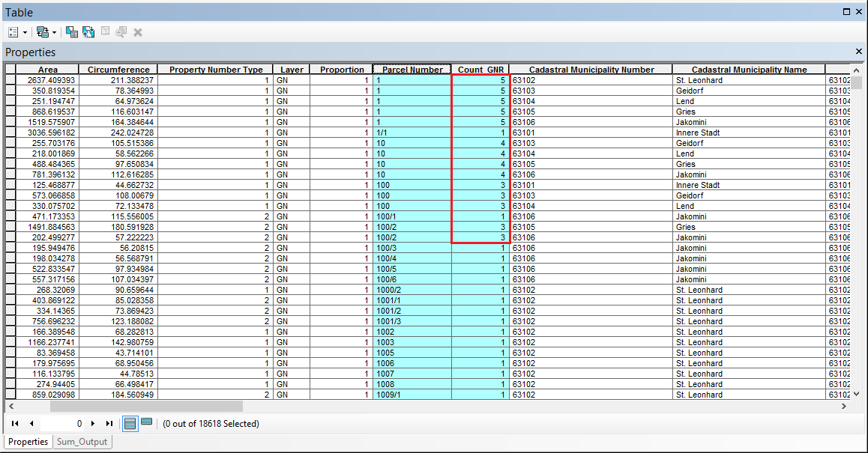Jump to the last record
The height and width of the screenshot is (453, 868).
tap(108, 423)
